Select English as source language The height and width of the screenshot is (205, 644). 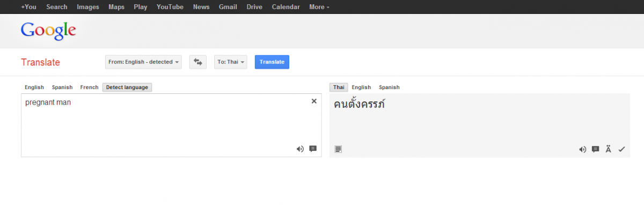point(34,87)
